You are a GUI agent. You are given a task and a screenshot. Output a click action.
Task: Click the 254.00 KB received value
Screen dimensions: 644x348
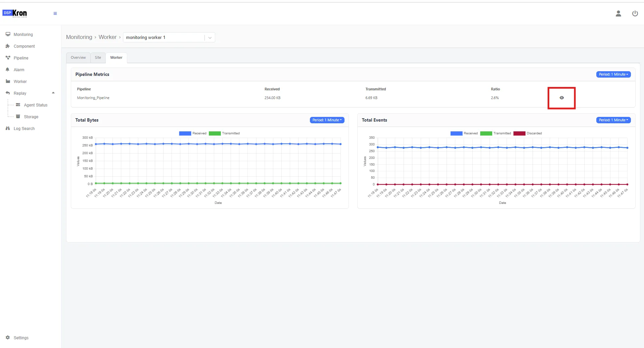(272, 98)
